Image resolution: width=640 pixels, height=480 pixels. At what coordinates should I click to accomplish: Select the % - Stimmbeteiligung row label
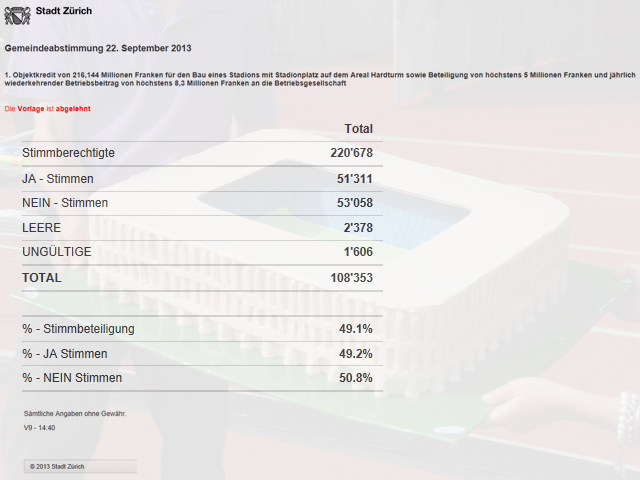(x=78, y=328)
